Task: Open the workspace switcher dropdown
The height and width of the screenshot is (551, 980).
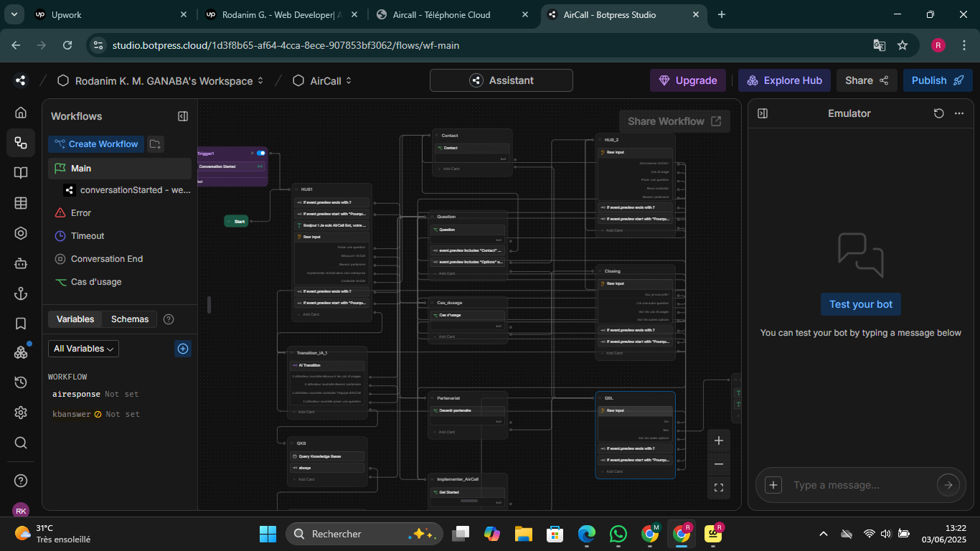Action: click(260, 81)
